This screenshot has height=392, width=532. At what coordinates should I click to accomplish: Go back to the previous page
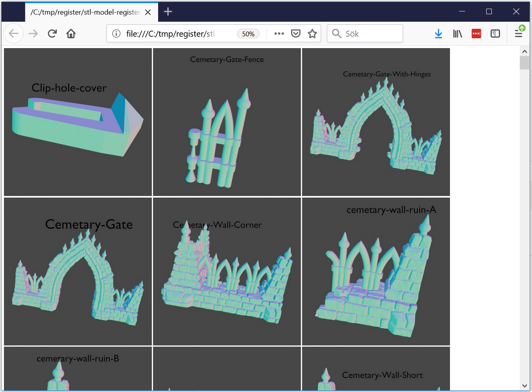[x=14, y=34]
